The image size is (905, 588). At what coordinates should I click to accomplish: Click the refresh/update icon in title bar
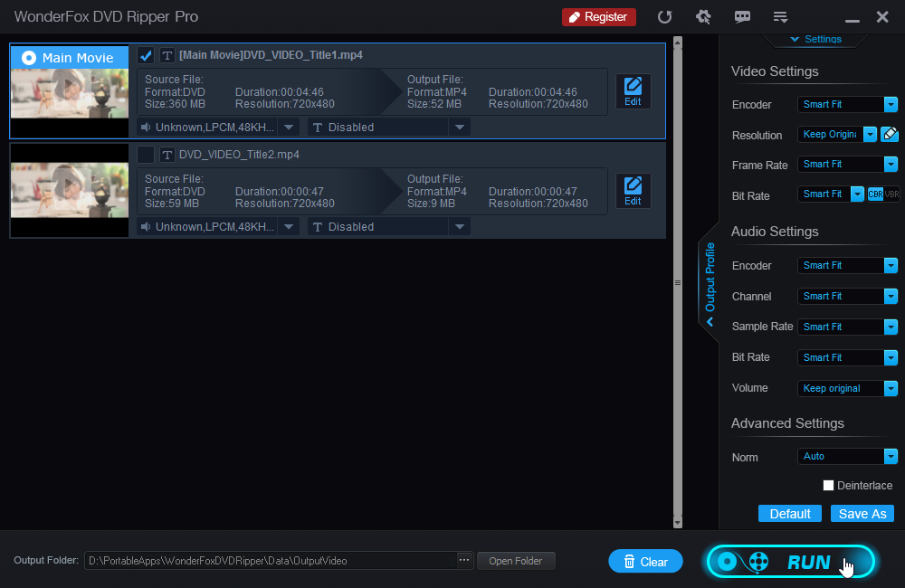point(665,16)
